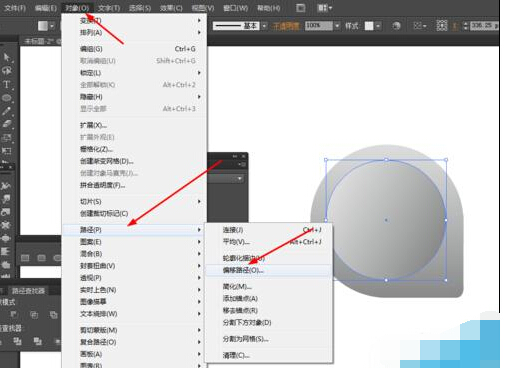Screen dimensions: 505x368
Task: Open the 帮助(H) menu
Action: click(x=268, y=8)
